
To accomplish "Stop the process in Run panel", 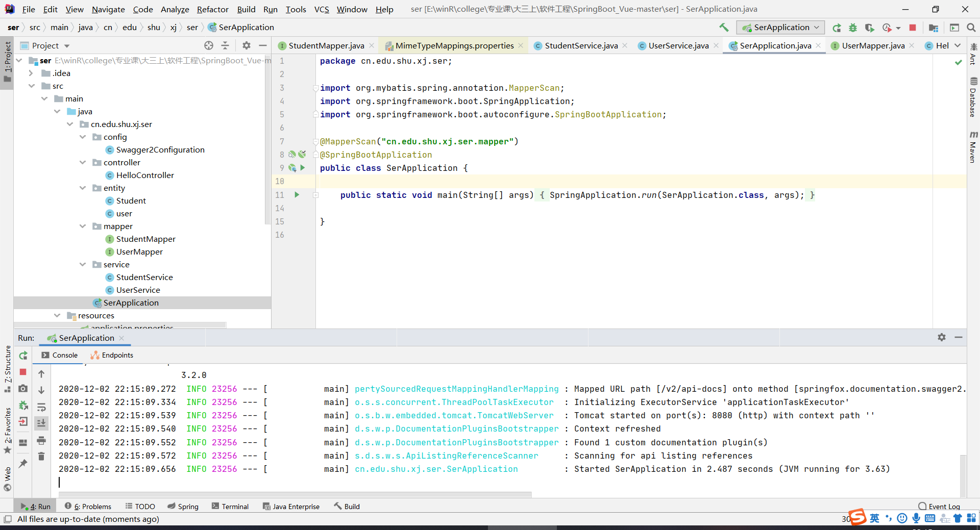I will [x=23, y=372].
